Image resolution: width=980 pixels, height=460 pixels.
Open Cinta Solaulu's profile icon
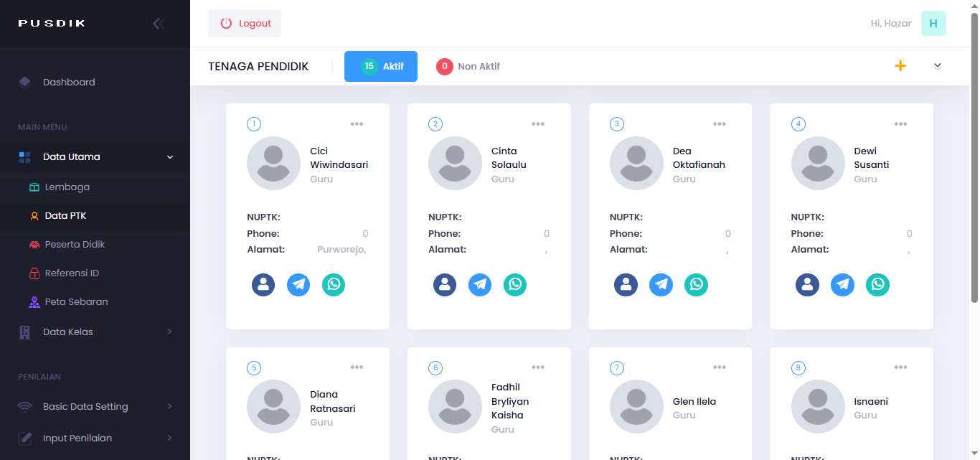pyautogui.click(x=445, y=285)
